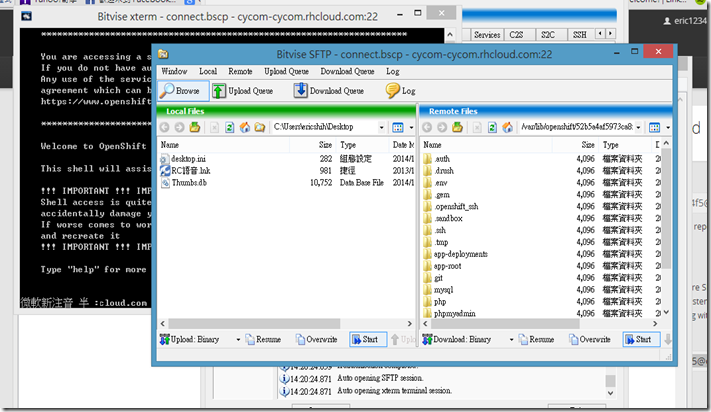Click the remote path field /var/lib/openshift
711x412 pixels.
tap(576, 127)
